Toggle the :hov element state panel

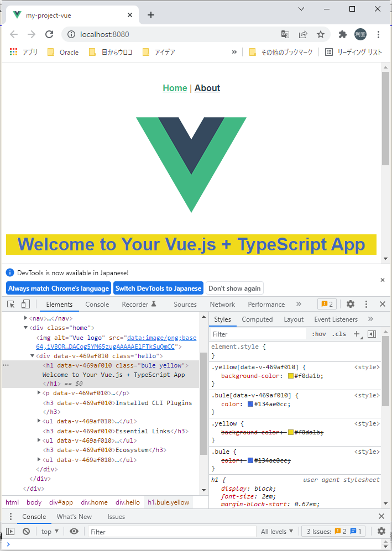319,334
